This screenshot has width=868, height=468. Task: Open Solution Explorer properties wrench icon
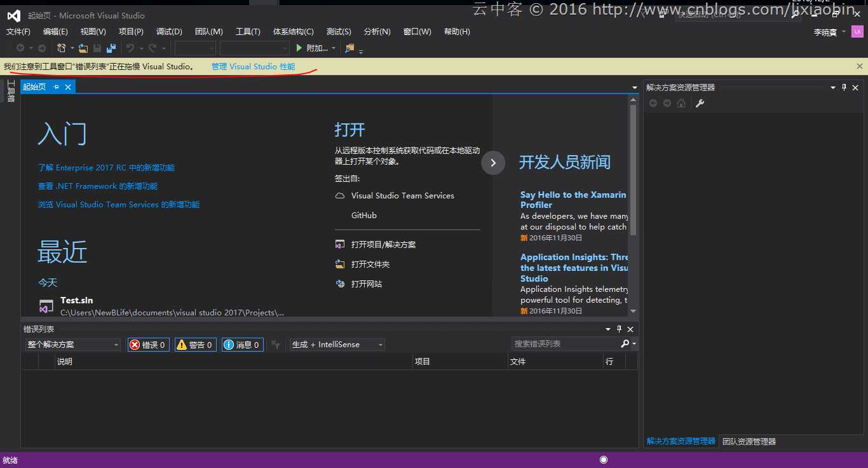coord(700,103)
